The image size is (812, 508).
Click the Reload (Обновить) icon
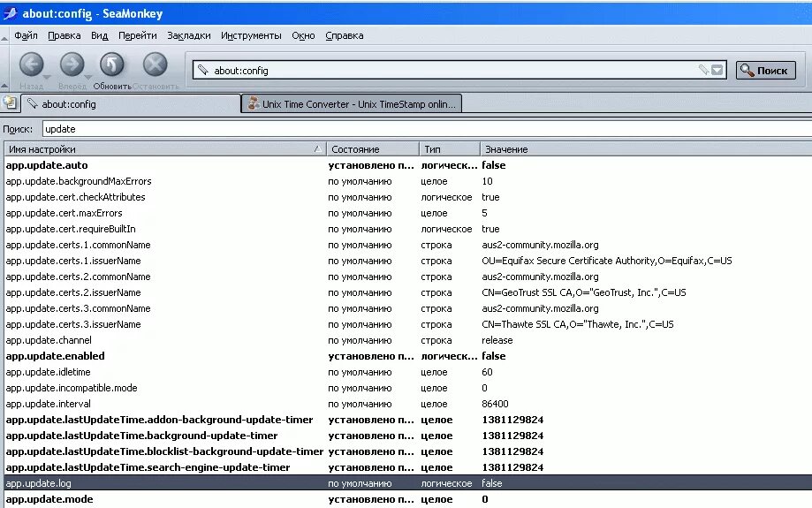pyautogui.click(x=112, y=65)
